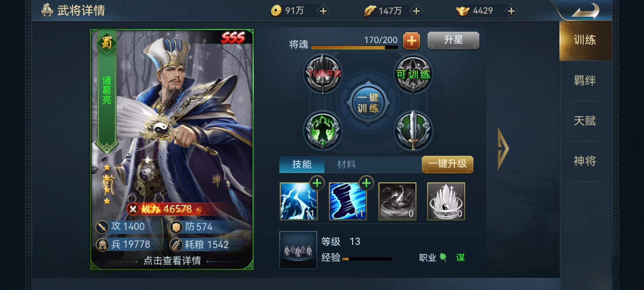Click the 一键升级 one-click upgrade button

pyautogui.click(x=448, y=164)
